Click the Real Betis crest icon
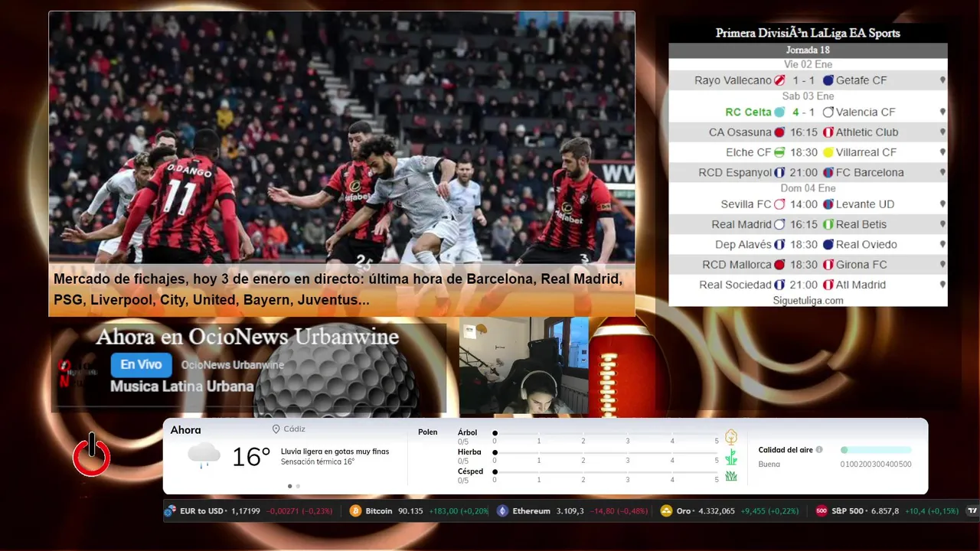This screenshot has height=551, width=980. (828, 224)
